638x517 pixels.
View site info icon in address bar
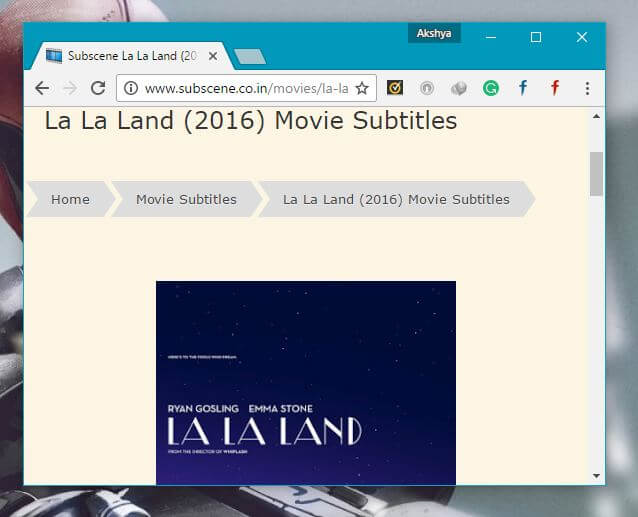pyautogui.click(x=131, y=88)
